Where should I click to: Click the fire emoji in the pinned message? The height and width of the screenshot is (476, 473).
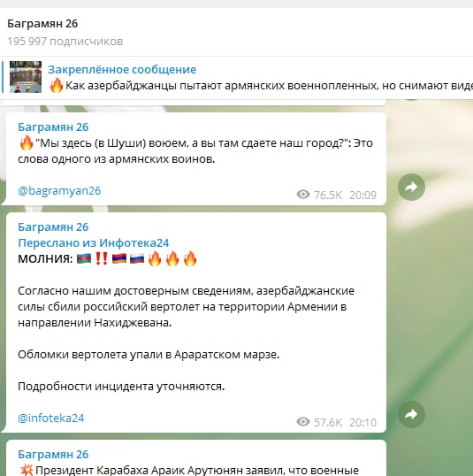[x=57, y=85]
